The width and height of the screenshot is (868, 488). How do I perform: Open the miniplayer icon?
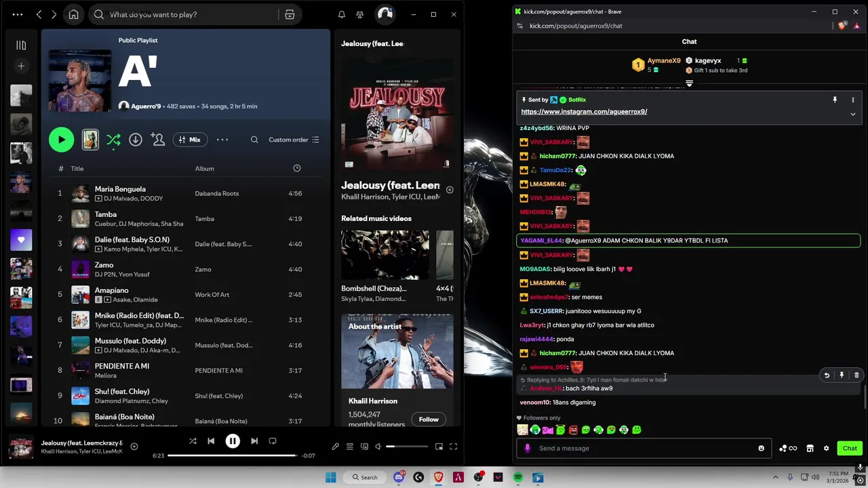tap(439, 447)
